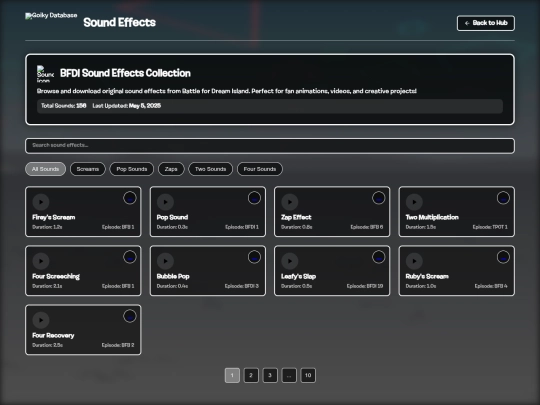Screen dimensions: 540x405
Task: Click the Firey's Scream title text
Action: 54,217
